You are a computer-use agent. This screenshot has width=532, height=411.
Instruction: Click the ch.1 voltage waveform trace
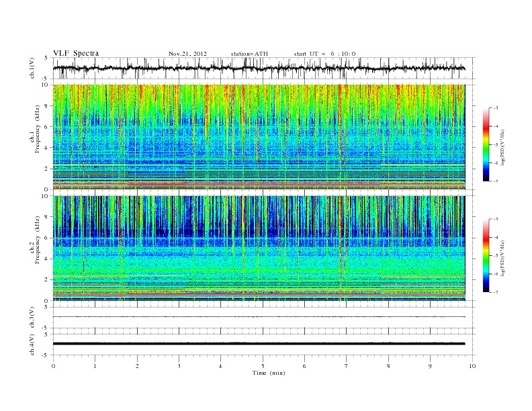(x=259, y=68)
